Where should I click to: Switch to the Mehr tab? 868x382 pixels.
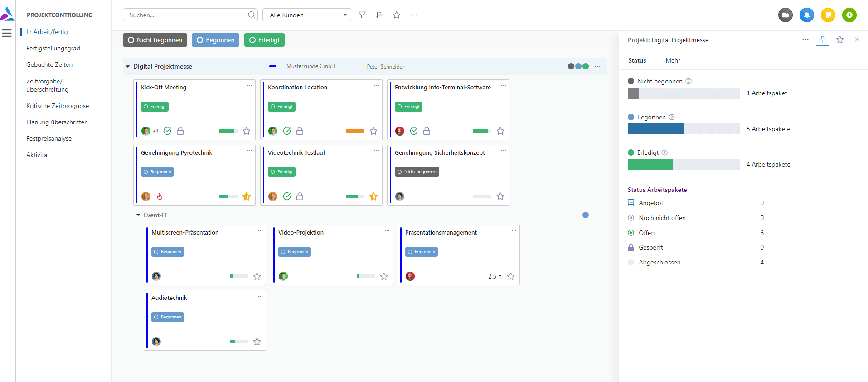(673, 60)
